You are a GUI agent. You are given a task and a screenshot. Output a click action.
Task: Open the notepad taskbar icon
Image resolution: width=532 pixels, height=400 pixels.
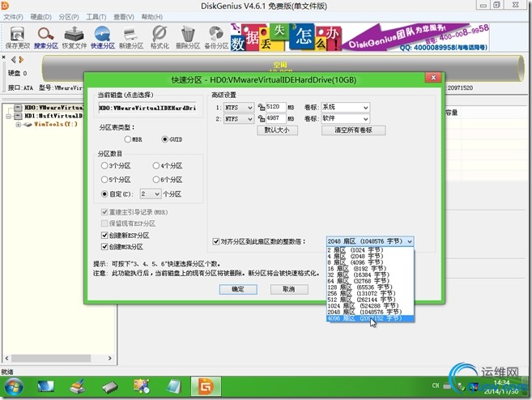coord(174,386)
